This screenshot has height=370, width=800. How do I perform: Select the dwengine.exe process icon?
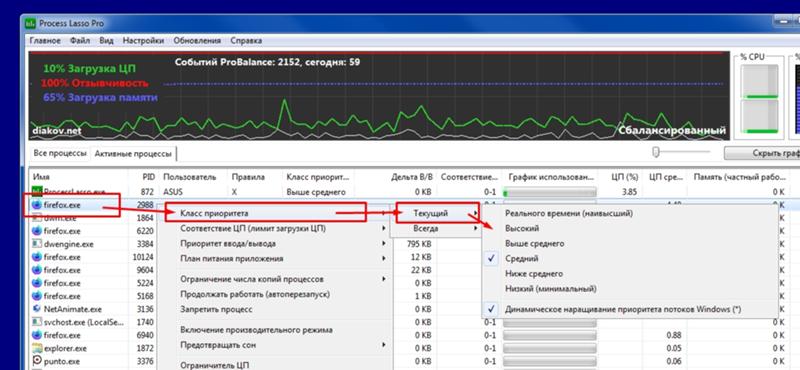[x=37, y=244]
